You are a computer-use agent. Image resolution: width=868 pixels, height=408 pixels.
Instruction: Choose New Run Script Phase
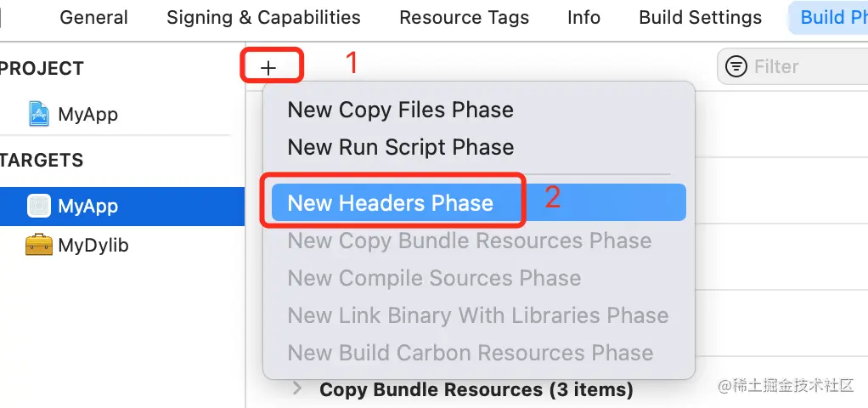click(x=400, y=147)
